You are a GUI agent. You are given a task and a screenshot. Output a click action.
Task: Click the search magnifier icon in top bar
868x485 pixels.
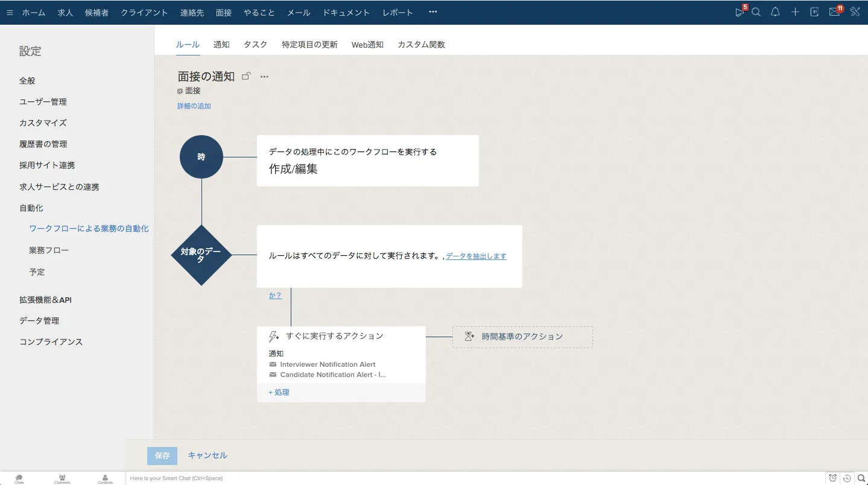(756, 12)
